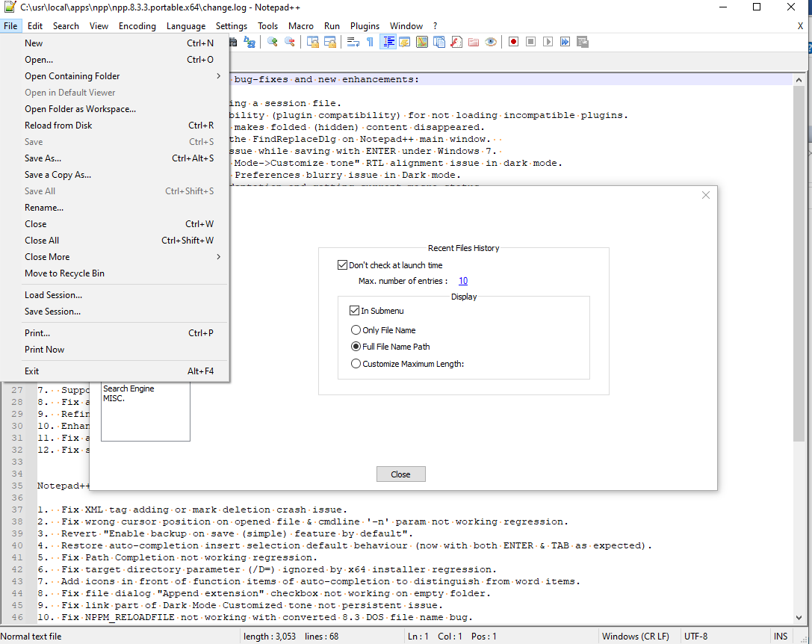Viewport: 812px width, 644px height.
Task: Choose Close All menu entry
Action: coord(114,241)
